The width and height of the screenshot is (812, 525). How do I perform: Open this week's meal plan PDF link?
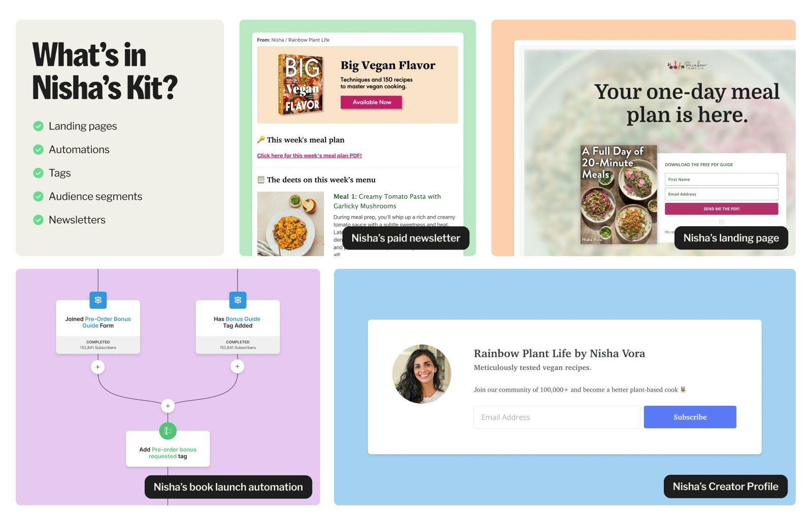pyautogui.click(x=309, y=156)
